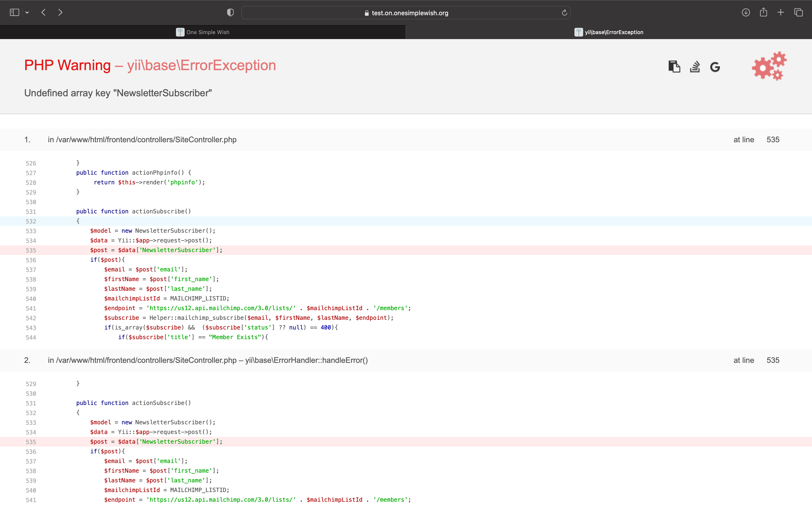Click the yii\base\ErrorException heading link
The height and width of the screenshot is (508, 812).
[201, 65]
